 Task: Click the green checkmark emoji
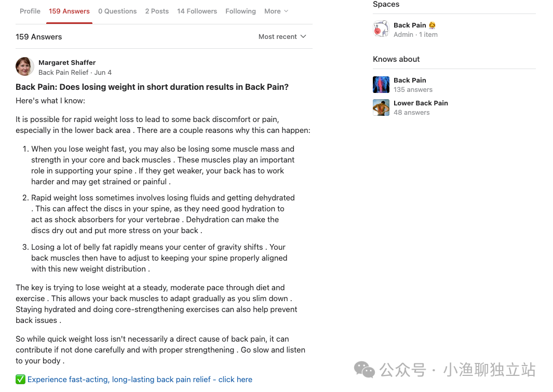pyautogui.click(x=20, y=380)
